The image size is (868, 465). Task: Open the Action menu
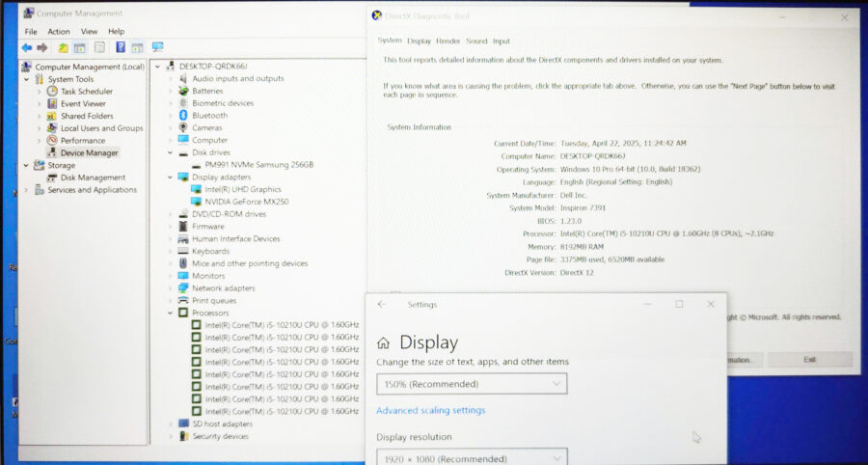click(59, 32)
